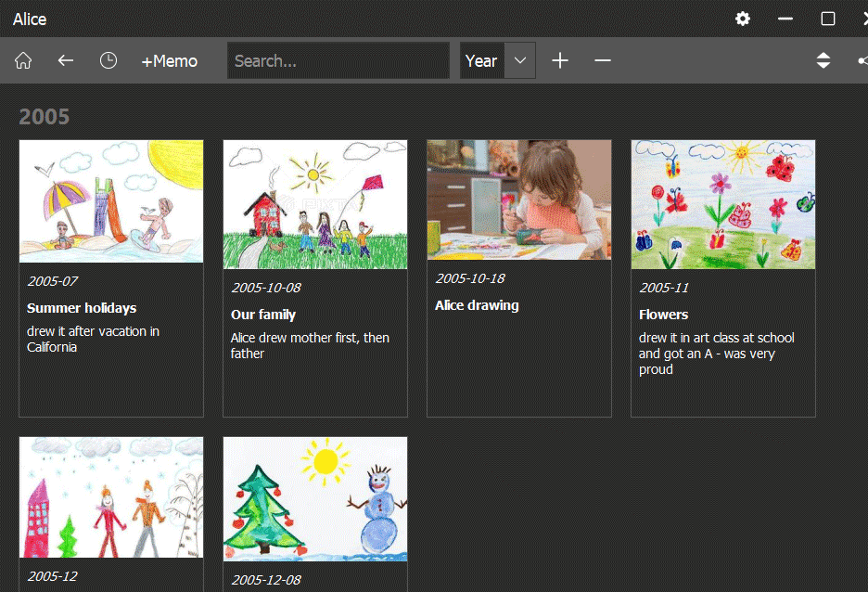Select the Alice drawing photo
The width and height of the screenshot is (868, 592).
(519, 199)
